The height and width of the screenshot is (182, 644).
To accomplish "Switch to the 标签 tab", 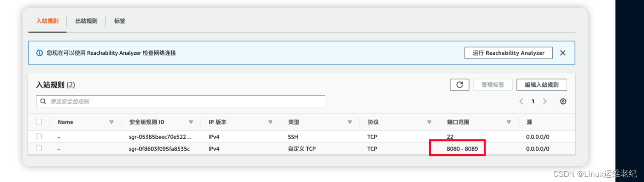I will 120,21.
